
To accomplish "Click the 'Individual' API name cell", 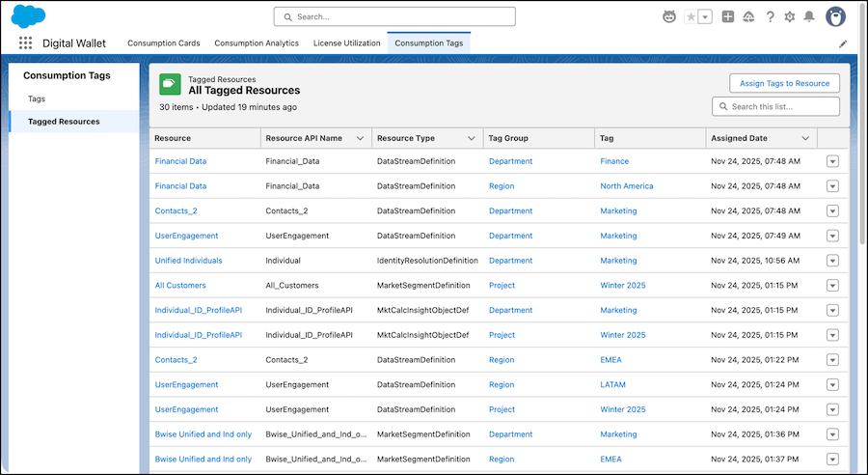I will pyautogui.click(x=283, y=261).
